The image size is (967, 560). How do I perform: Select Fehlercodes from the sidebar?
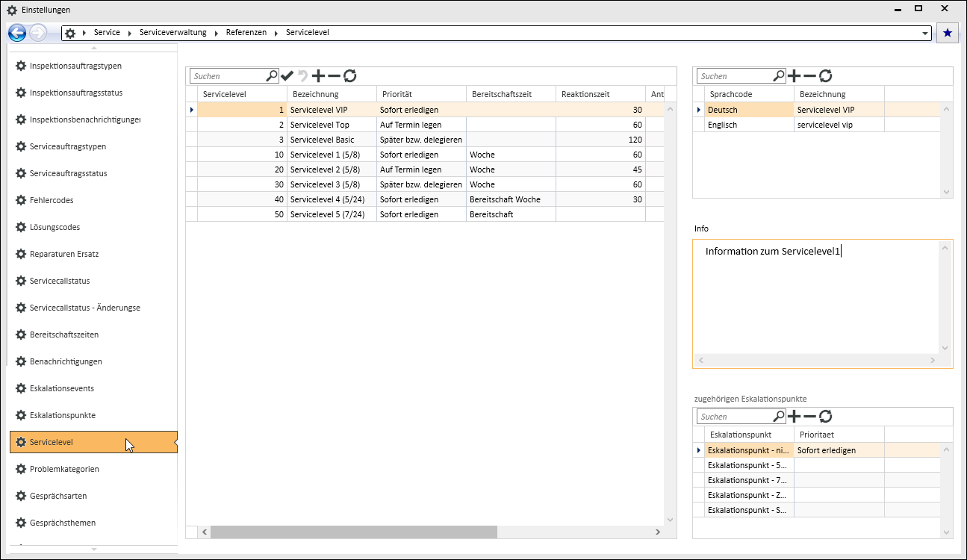(x=52, y=200)
